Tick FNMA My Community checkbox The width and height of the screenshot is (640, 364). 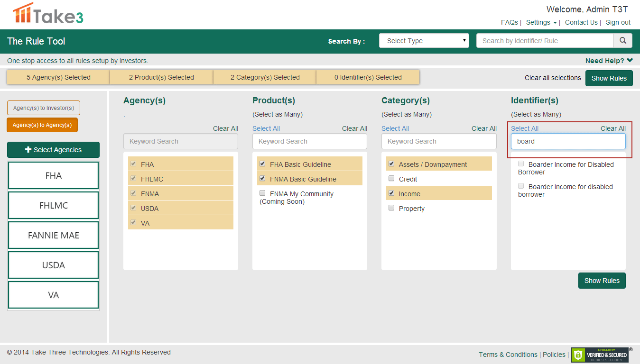point(262,193)
